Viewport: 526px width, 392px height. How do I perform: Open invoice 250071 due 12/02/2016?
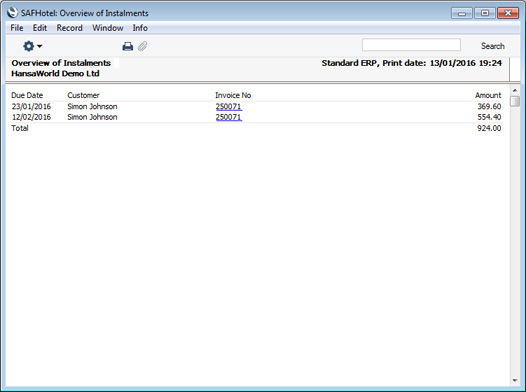228,117
